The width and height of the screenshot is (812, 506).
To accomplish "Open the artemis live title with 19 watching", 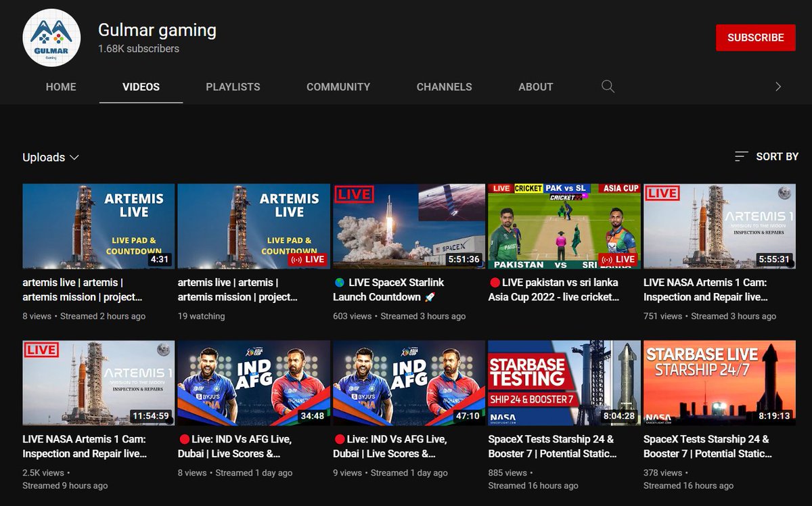I will [238, 290].
